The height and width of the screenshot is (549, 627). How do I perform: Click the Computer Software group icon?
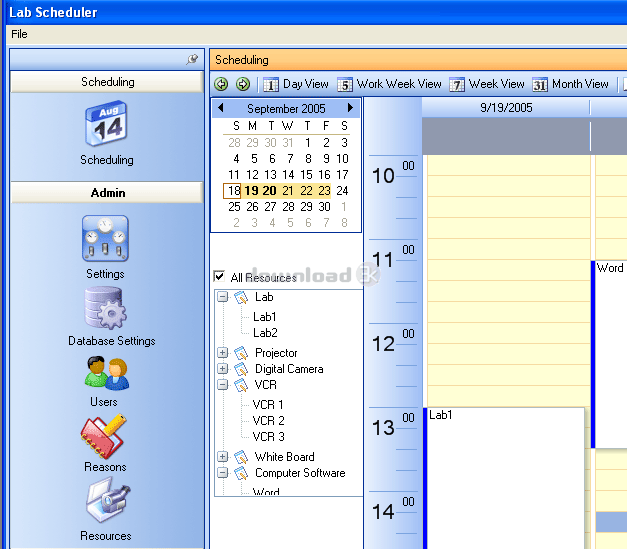pyautogui.click(x=241, y=473)
